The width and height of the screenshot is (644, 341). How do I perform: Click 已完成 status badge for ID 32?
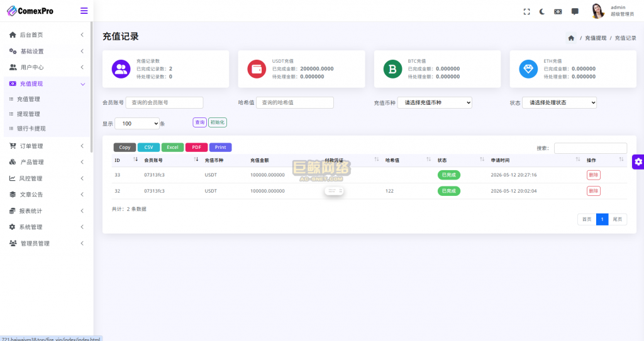[x=449, y=191]
